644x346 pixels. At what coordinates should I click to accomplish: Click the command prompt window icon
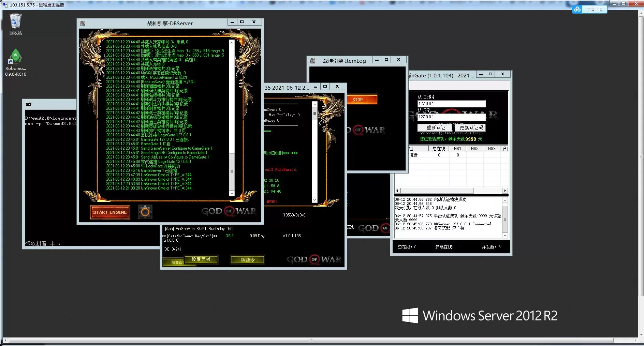point(29,104)
